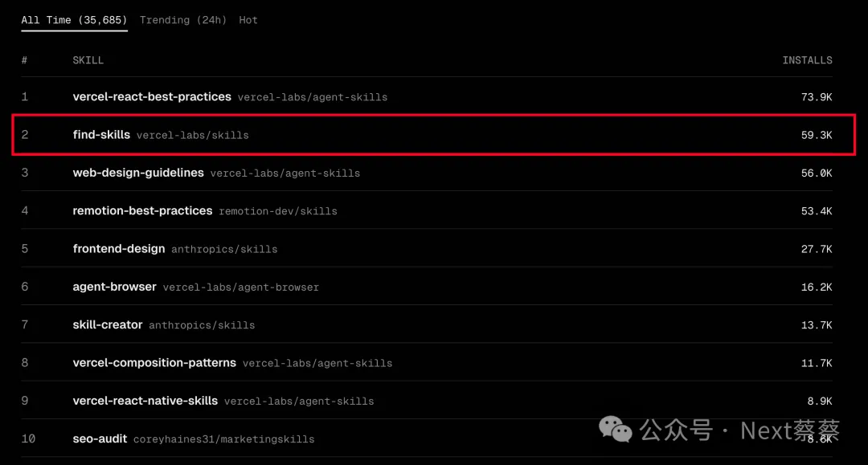Viewport: 868px width, 465px height.
Task: Click the 73.9K install count
Action: click(x=817, y=97)
